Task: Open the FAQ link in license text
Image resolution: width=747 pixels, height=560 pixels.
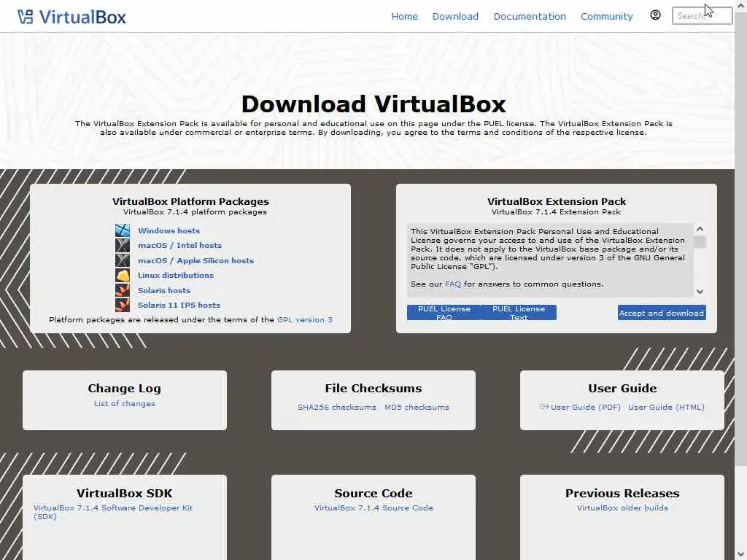Action: tap(452, 284)
